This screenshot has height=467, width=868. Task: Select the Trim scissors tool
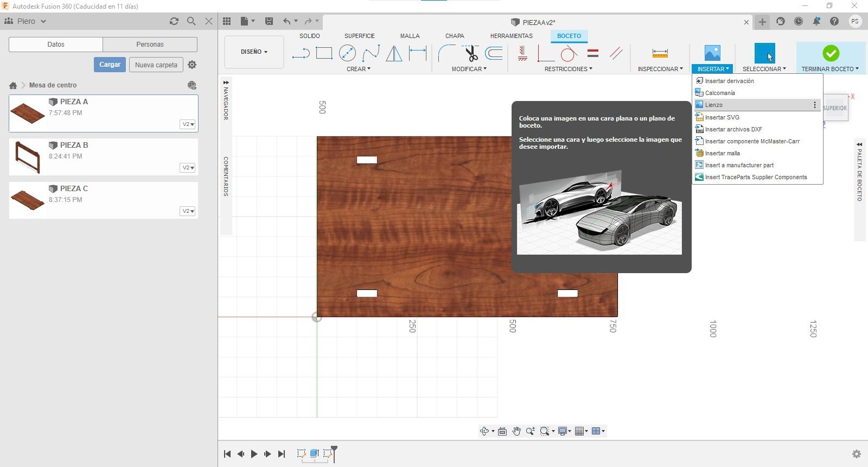[x=471, y=53]
